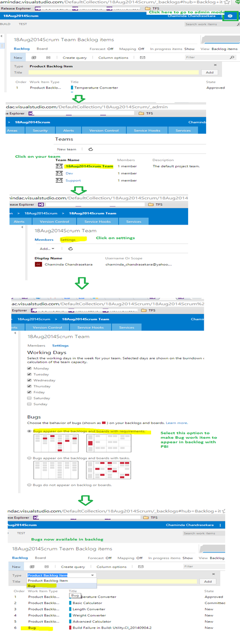Image resolution: width=240 pixels, height=644 pixels.
Task: Open the BUILD menu in the first screenshot
Action: 5,24
